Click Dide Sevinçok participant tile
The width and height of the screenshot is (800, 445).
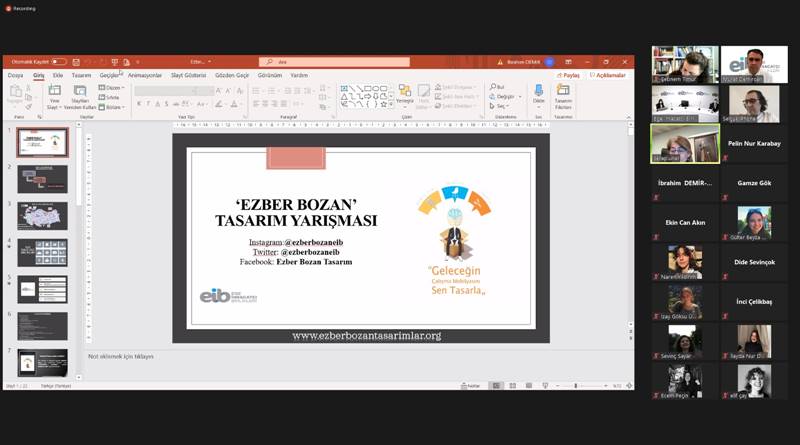pos(754,262)
